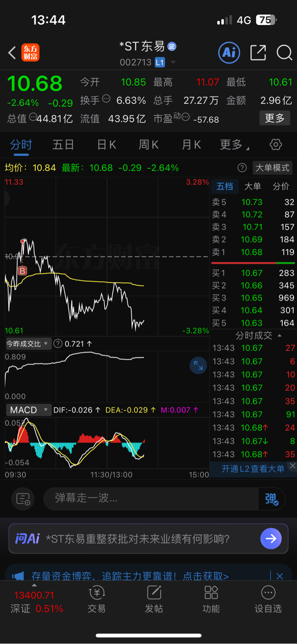Viewport: 297px width, 644px height.
Task: Open the MACD indicator dropdown
Action: point(28,410)
